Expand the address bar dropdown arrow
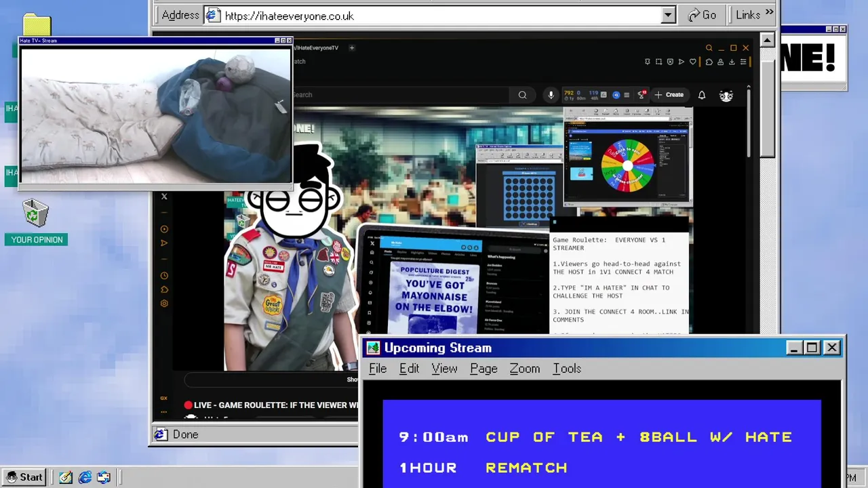Screen dimensions: 868x488 (x=669, y=15)
